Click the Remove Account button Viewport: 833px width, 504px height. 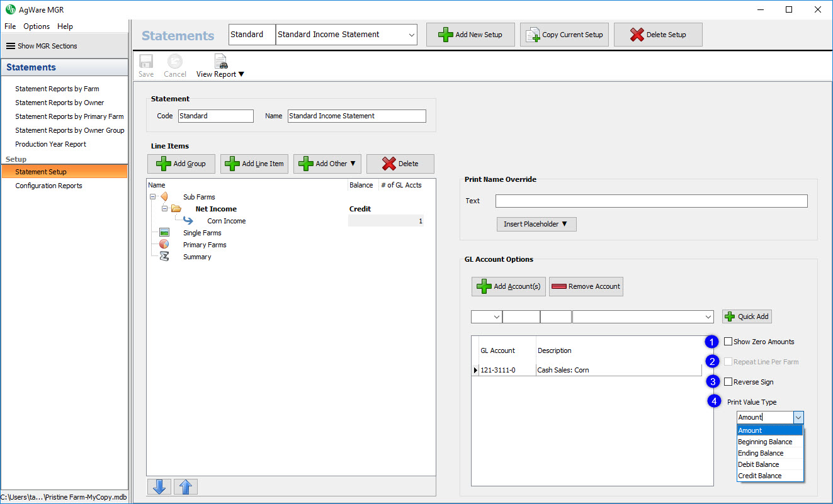(586, 286)
